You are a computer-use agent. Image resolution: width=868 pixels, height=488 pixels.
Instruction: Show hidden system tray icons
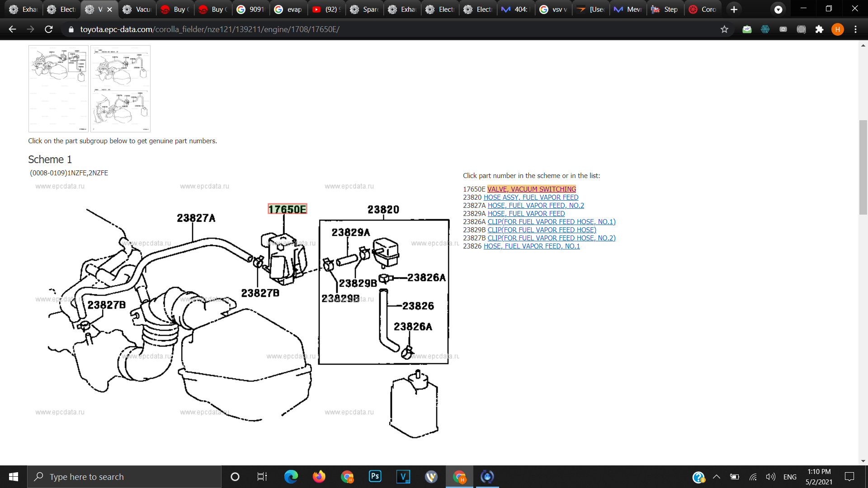point(717,477)
